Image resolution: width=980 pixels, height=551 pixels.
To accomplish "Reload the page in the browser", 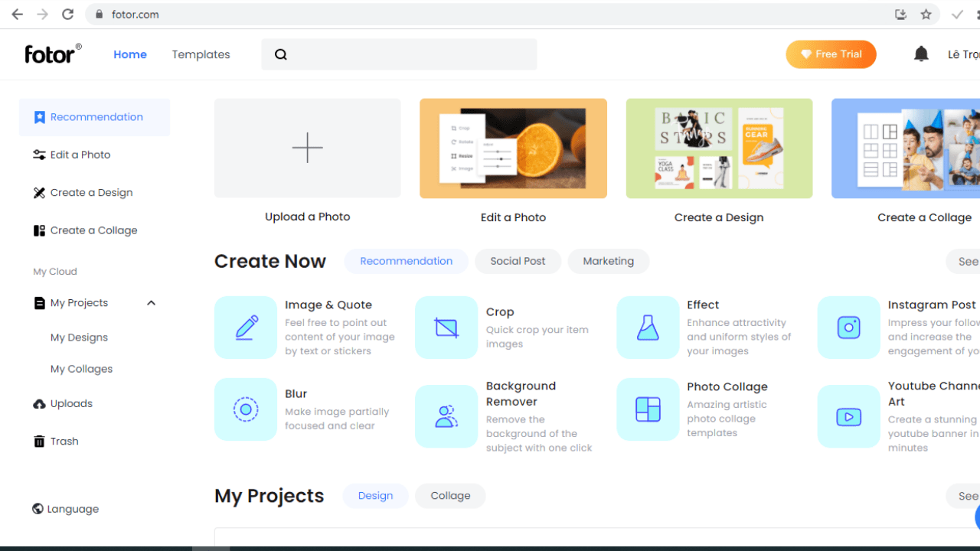I will tap(67, 14).
